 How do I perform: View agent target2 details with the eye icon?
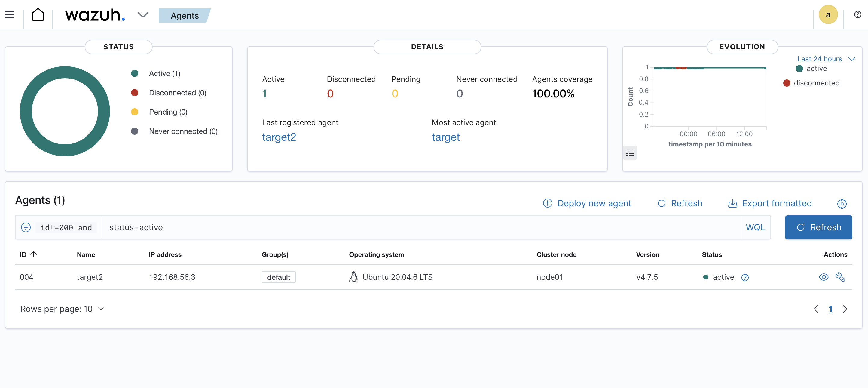tap(824, 277)
